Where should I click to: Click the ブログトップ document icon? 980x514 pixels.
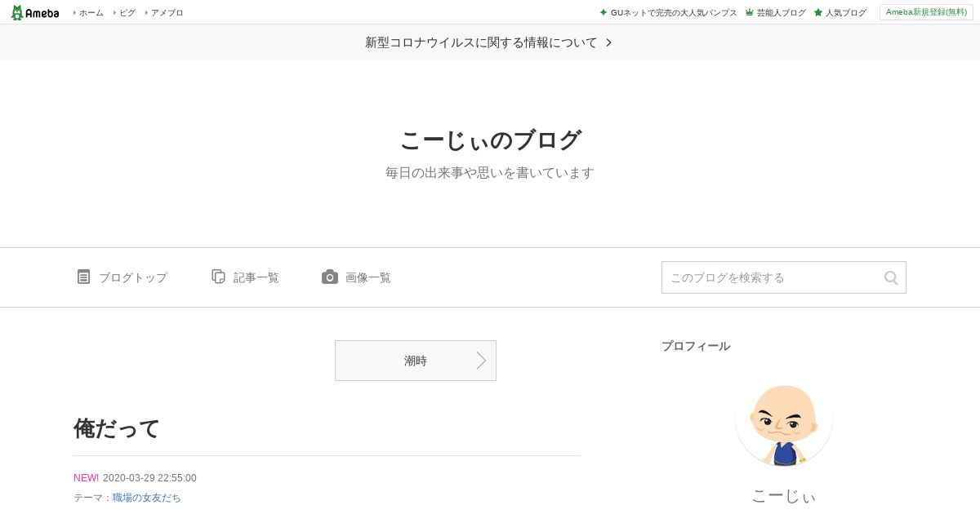click(x=83, y=277)
